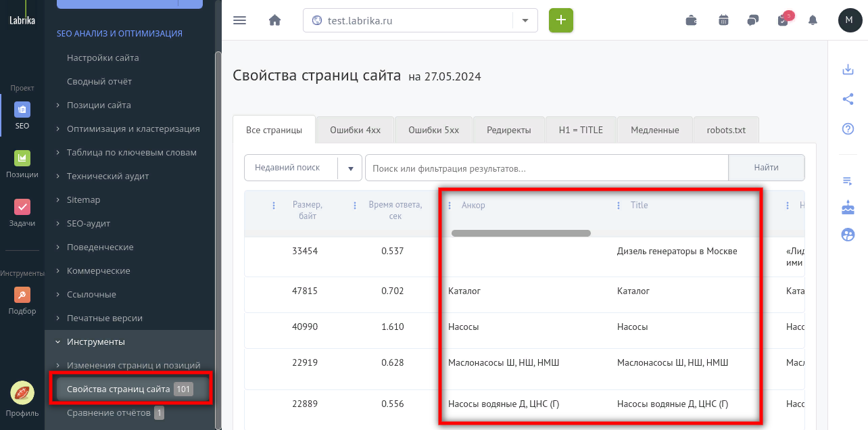868x430 pixels.
Task: Open the Позиции section icon
Action: (x=22, y=158)
